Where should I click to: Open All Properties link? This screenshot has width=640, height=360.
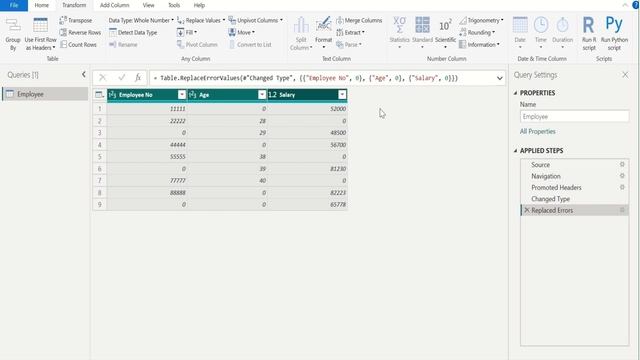click(x=538, y=131)
